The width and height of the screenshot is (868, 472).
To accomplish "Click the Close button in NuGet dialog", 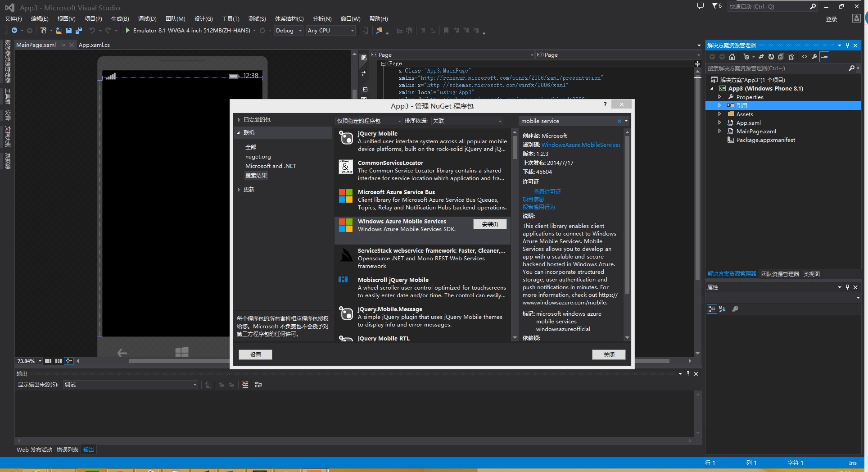I will tap(609, 354).
